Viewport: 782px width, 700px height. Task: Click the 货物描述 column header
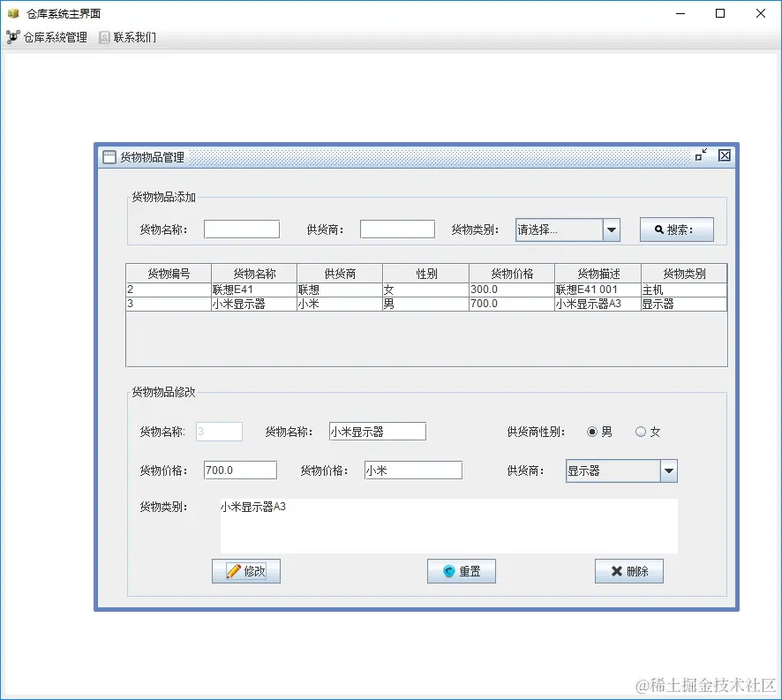(598, 274)
